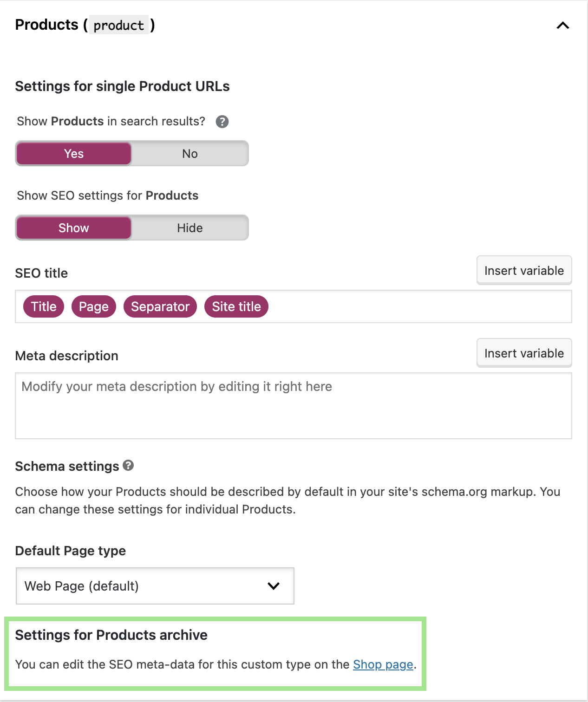The height and width of the screenshot is (702, 588).
Task: Click Insert variable for Meta description
Action: 524,352
